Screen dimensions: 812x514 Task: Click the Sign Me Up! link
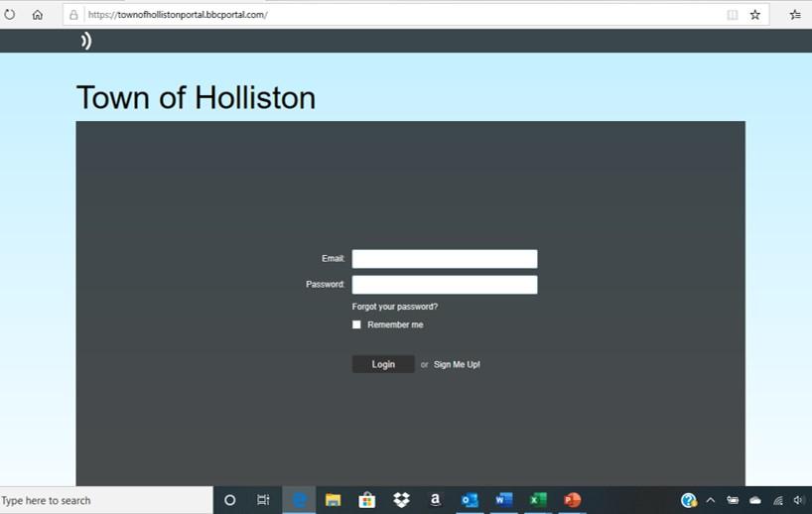click(457, 364)
